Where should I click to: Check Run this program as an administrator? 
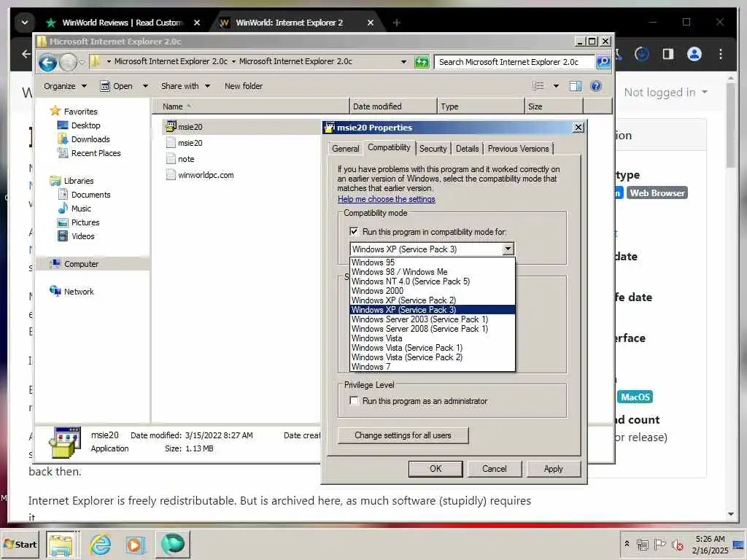(x=354, y=401)
